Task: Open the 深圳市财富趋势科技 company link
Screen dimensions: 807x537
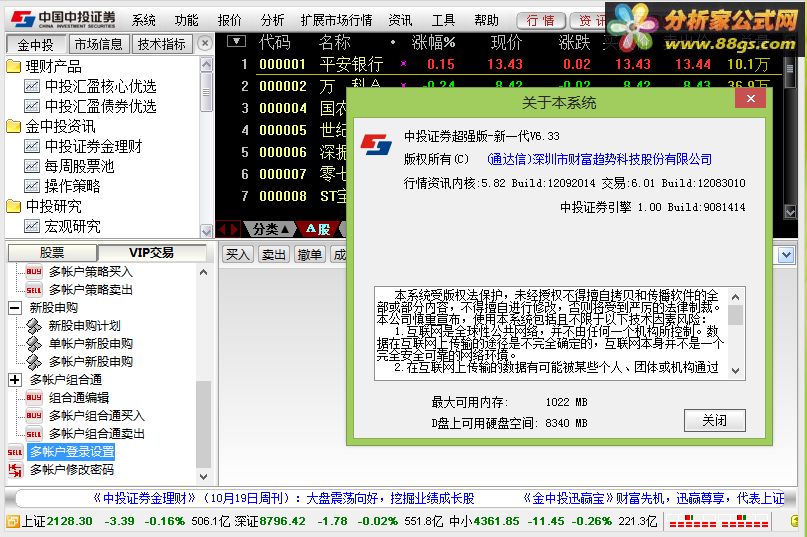Action: click(599, 160)
